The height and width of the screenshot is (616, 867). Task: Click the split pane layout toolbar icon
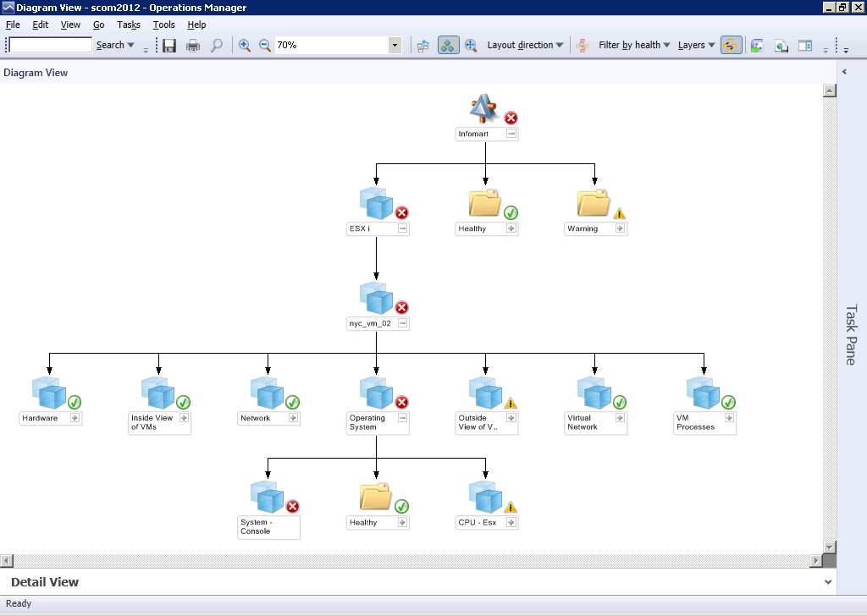click(x=805, y=46)
